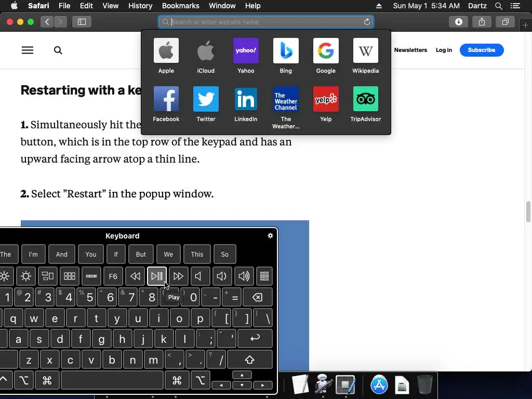The height and width of the screenshot is (399, 532).
Task: Show Safari downloads
Action: tap(458, 22)
